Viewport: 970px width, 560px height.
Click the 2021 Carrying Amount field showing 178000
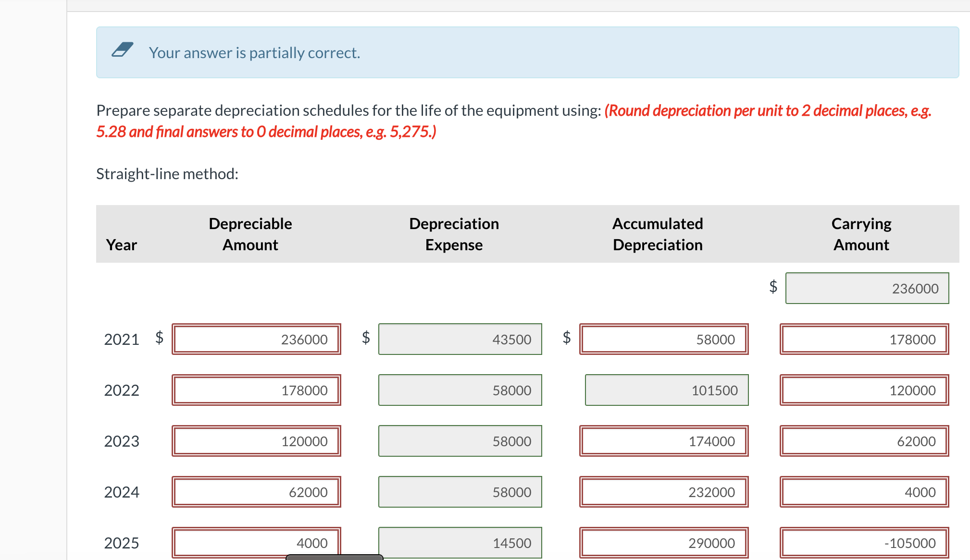tap(864, 339)
